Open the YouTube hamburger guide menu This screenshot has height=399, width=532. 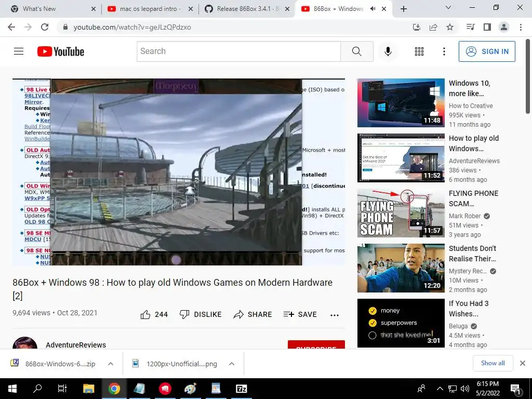pos(19,51)
